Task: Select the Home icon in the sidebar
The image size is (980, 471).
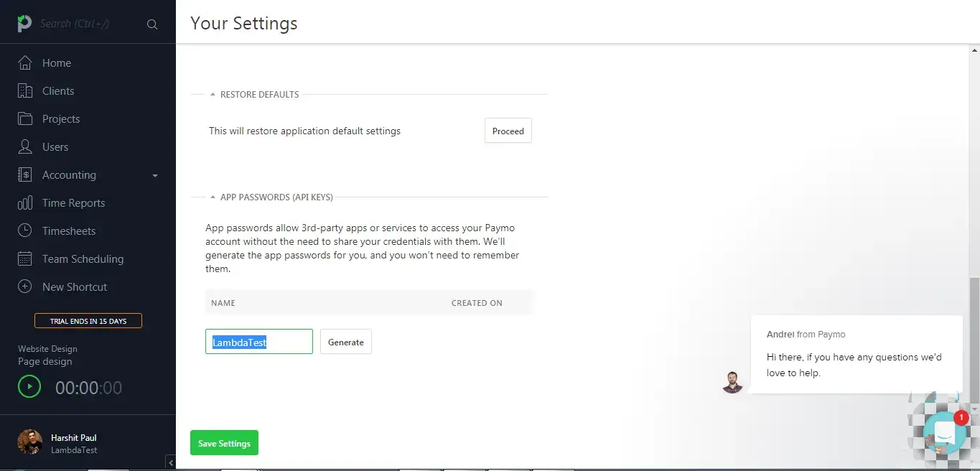Action: (24, 62)
